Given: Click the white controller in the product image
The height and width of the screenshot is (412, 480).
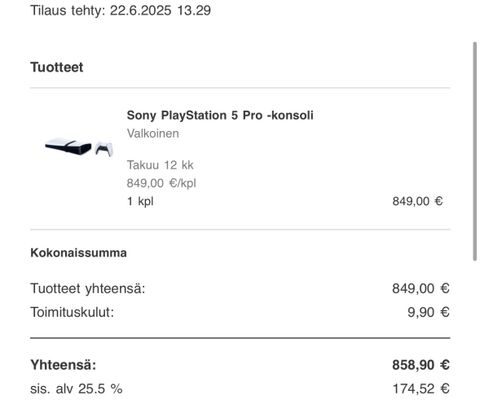Looking at the screenshot, I should tap(104, 149).
